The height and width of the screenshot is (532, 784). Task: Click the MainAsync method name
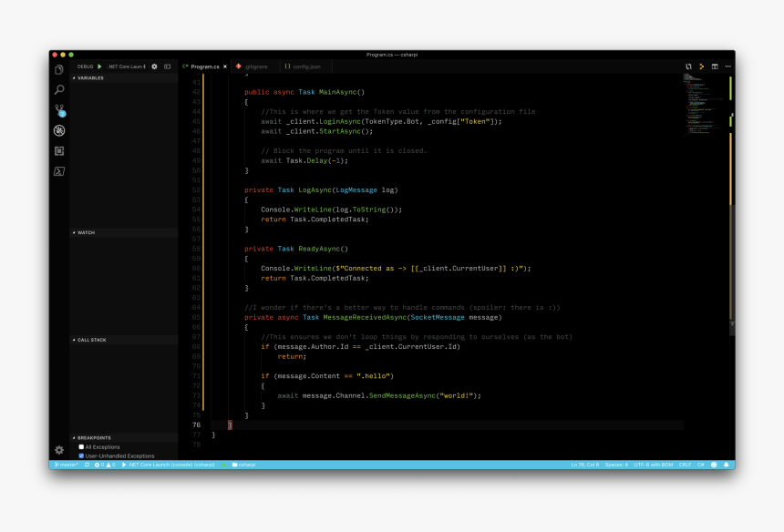pyautogui.click(x=338, y=92)
